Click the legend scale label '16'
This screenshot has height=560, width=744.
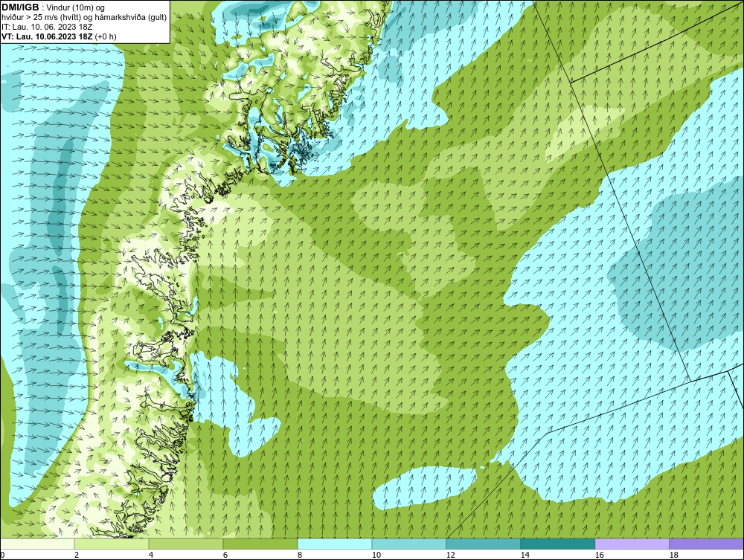(599, 555)
